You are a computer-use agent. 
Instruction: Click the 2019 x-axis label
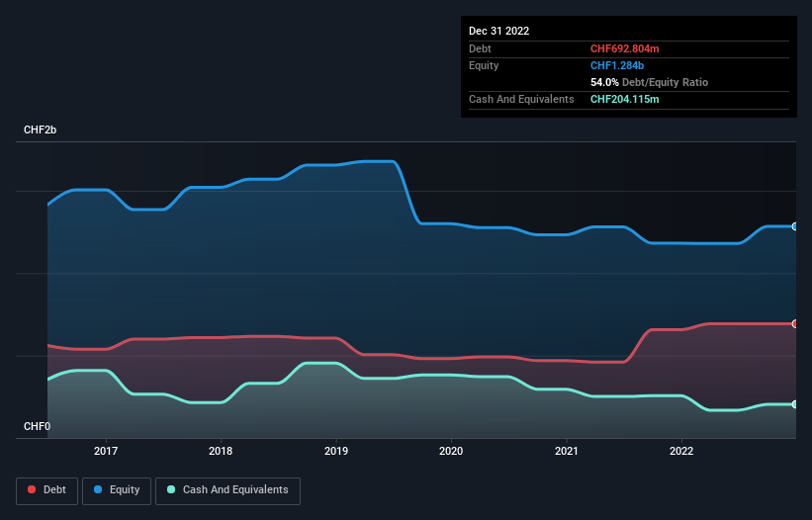336,451
